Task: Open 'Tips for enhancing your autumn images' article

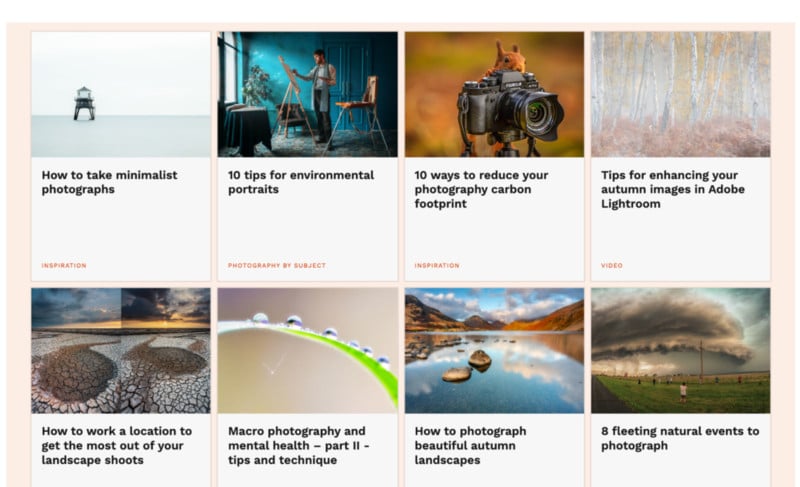Action: click(672, 189)
